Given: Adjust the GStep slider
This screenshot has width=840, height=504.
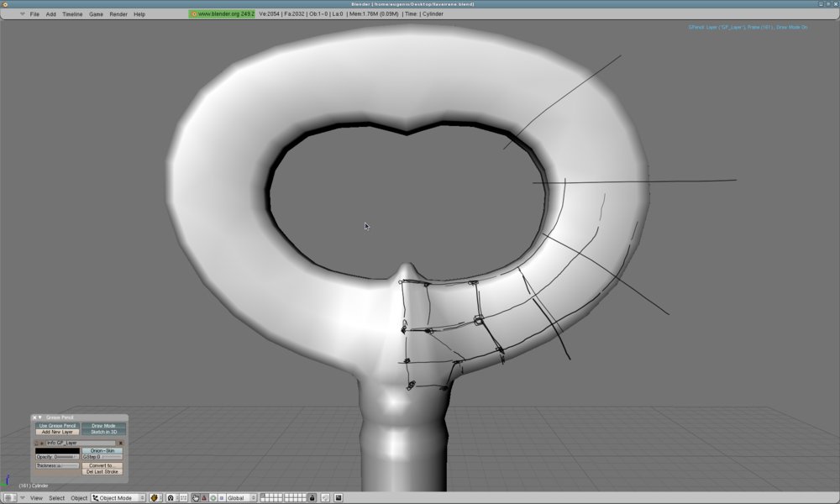Looking at the screenshot, I should tap(102, 457).
